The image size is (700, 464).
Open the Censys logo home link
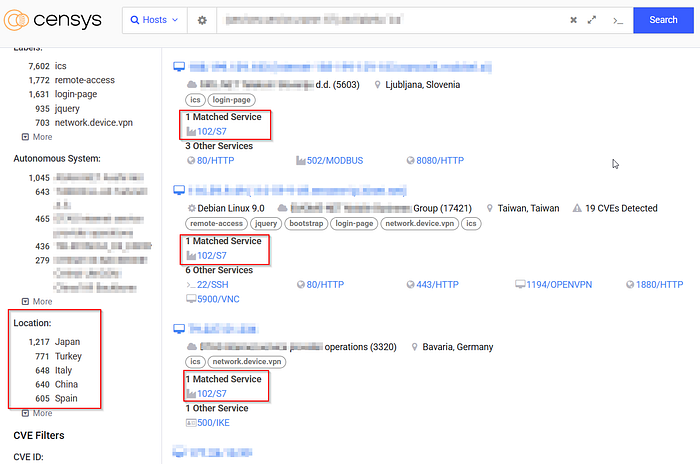pyautogui.click(x=53, y=20)
